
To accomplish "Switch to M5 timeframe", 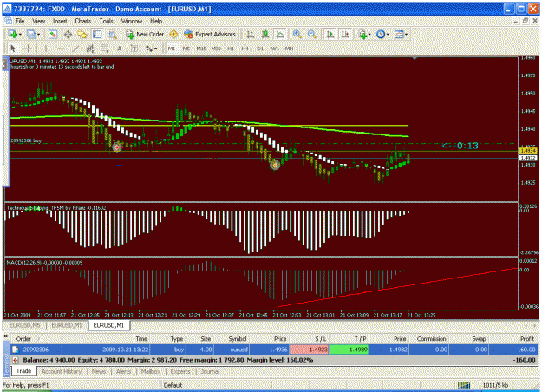I will coord(186,49).
